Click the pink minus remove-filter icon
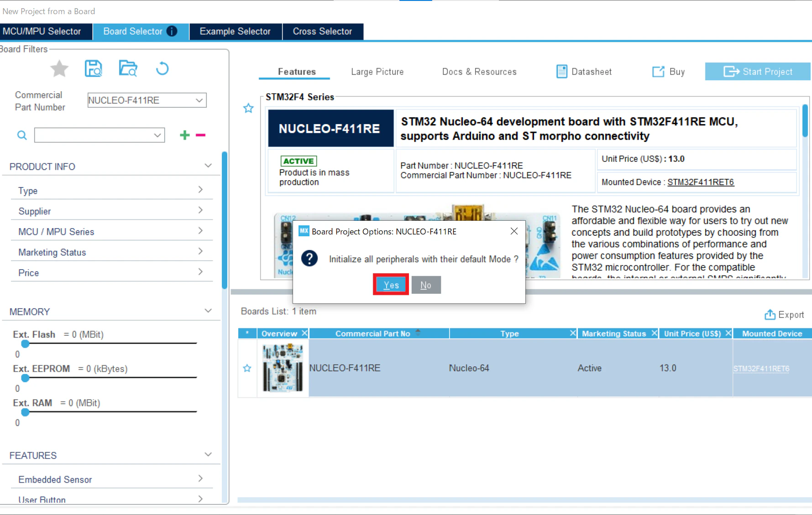Image resolution: width=812 pixels, height=515 pixels. [x=200, y=135]
